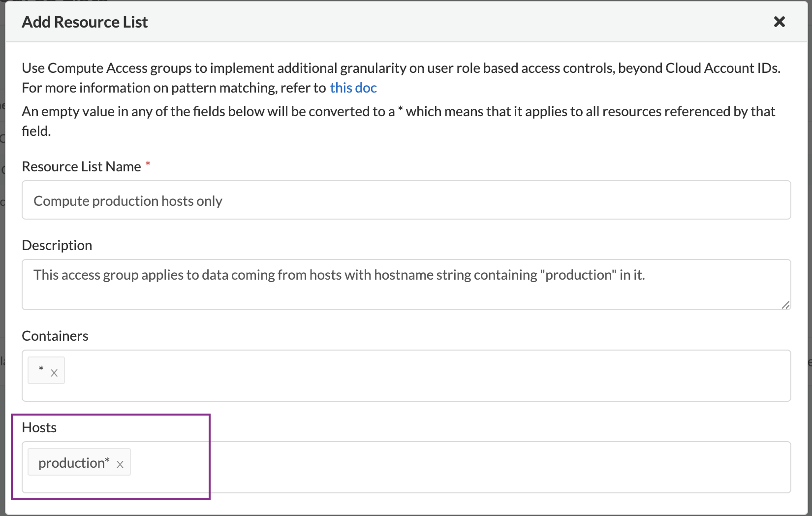
Task: Click the 'Description' label
Action: [x=57, y=245]
